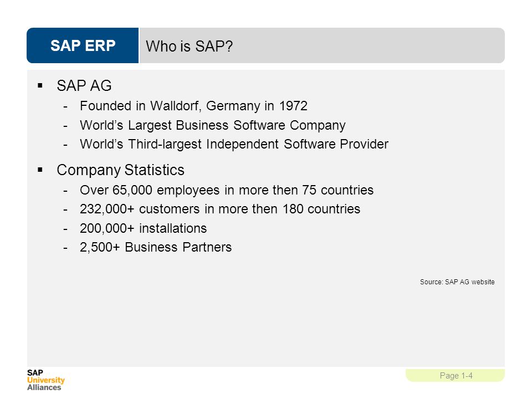Select the SAP AG bullet heading
Screen dimensions: 532x399
[84, 85]
